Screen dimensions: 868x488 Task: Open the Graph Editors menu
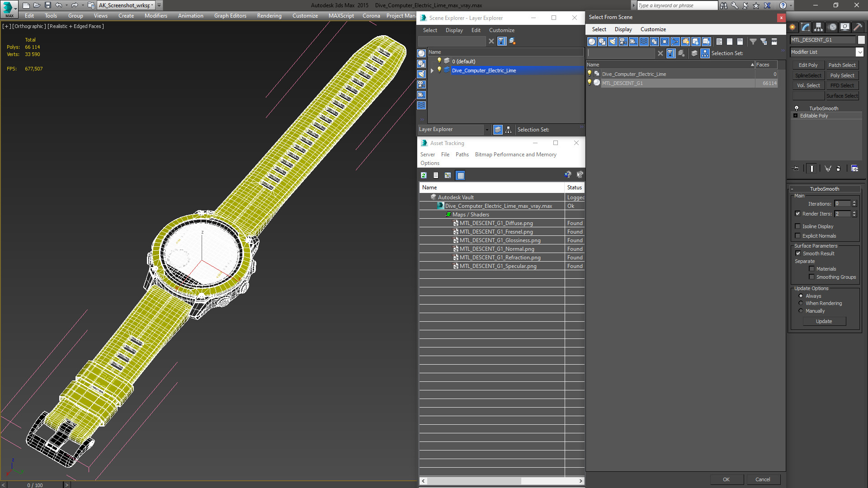point(230,16)
